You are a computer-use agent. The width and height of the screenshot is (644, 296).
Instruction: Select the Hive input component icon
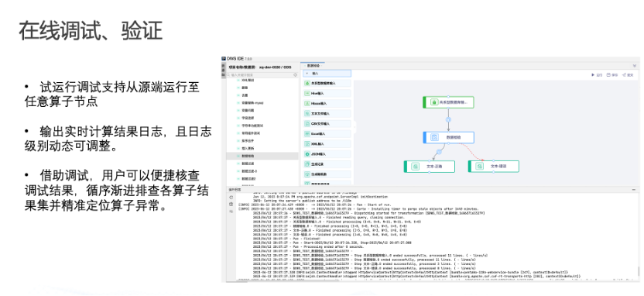(307, 93)
